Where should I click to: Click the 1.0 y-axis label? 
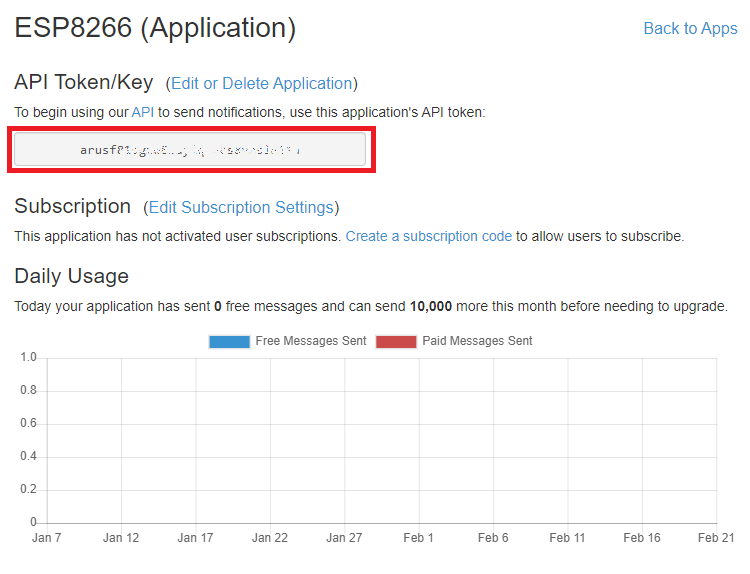point(27,358)
